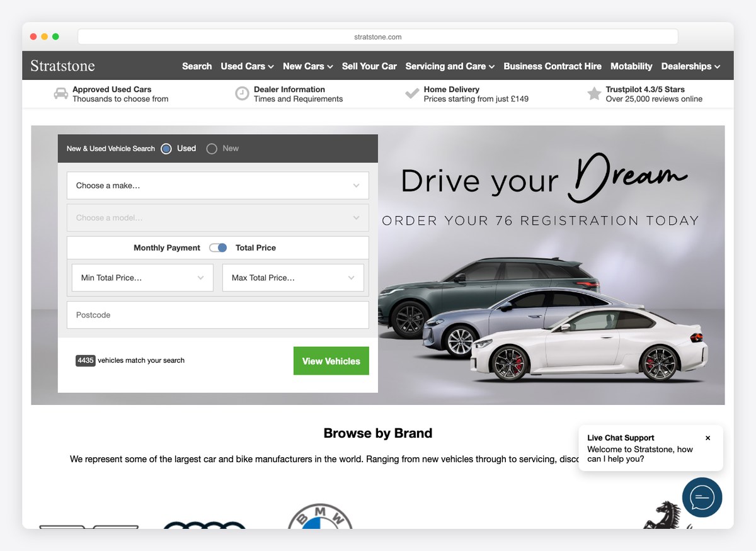Click the Approved Used Cars car icon
Screen dimensions: 756x551
[61, 94]
